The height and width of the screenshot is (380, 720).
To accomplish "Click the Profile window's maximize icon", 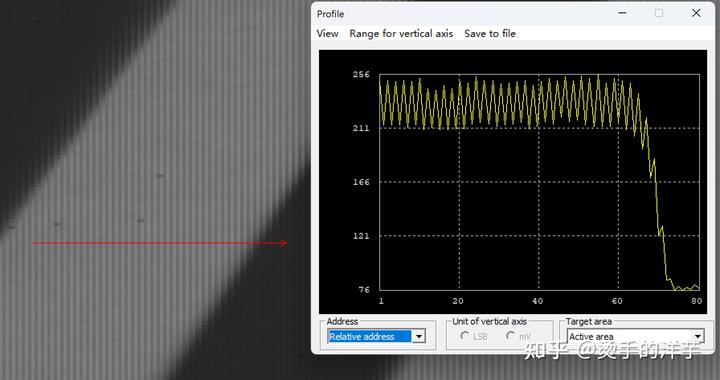I will 659,13.
